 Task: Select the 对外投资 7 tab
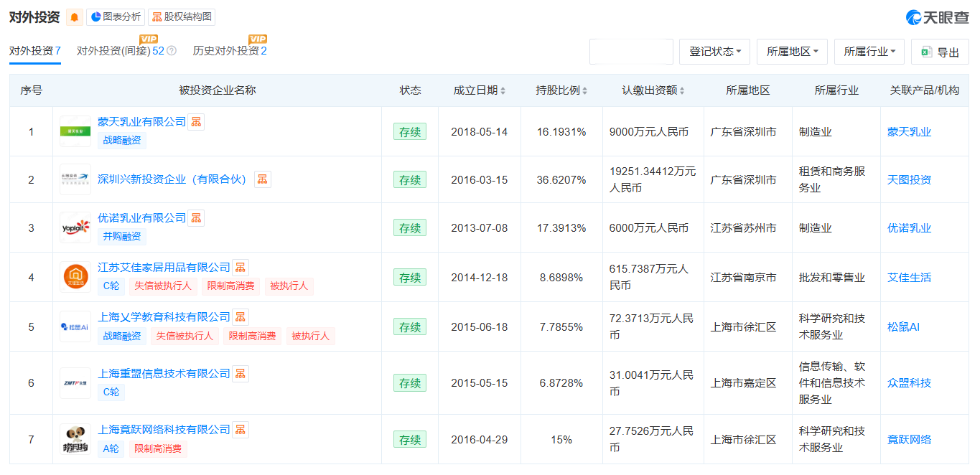pos(34,51)
